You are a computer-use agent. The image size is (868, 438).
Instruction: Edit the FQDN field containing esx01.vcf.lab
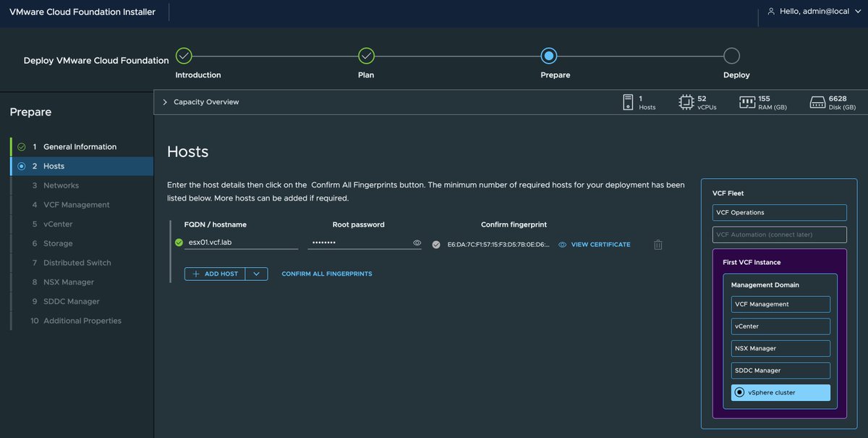tap(241, 243)
